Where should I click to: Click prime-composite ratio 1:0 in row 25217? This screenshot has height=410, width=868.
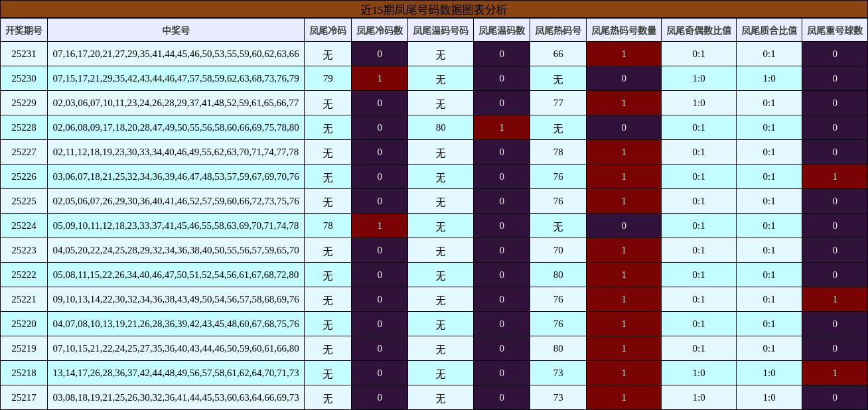pyautogui.click(x=769, y=397)
